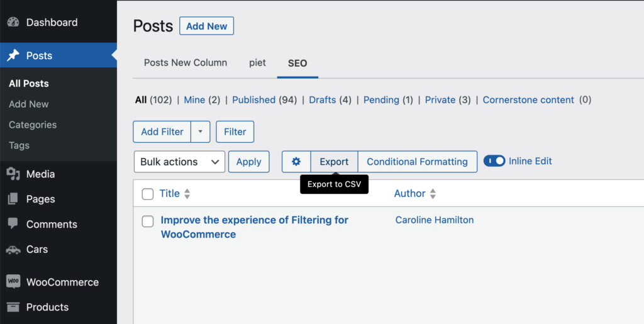The width and height of the screenshot is (644, 324).
Task: Click the Products archive box icon
Action: [x=13, y=307]
